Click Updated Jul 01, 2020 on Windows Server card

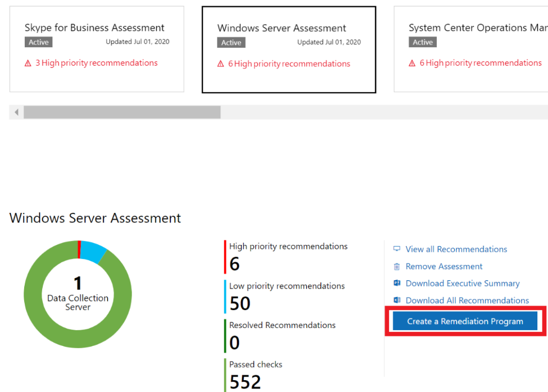(x=329, y=42)
